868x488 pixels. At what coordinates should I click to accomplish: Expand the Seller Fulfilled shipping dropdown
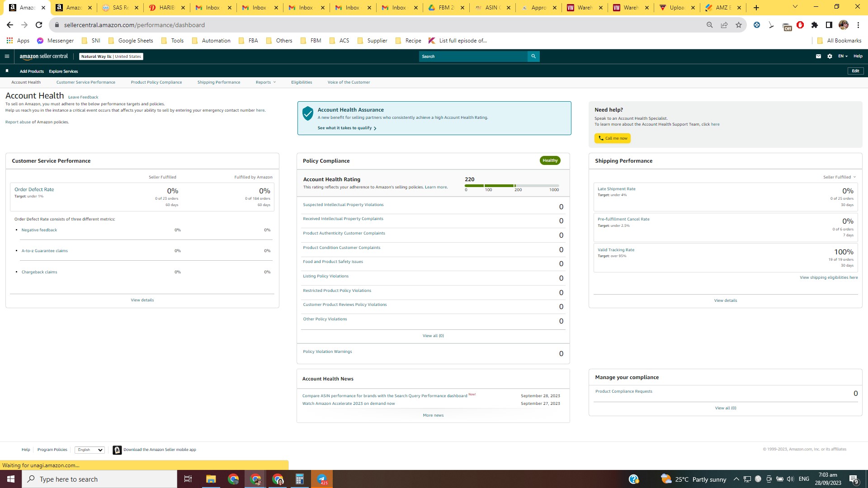click(840, 177)
